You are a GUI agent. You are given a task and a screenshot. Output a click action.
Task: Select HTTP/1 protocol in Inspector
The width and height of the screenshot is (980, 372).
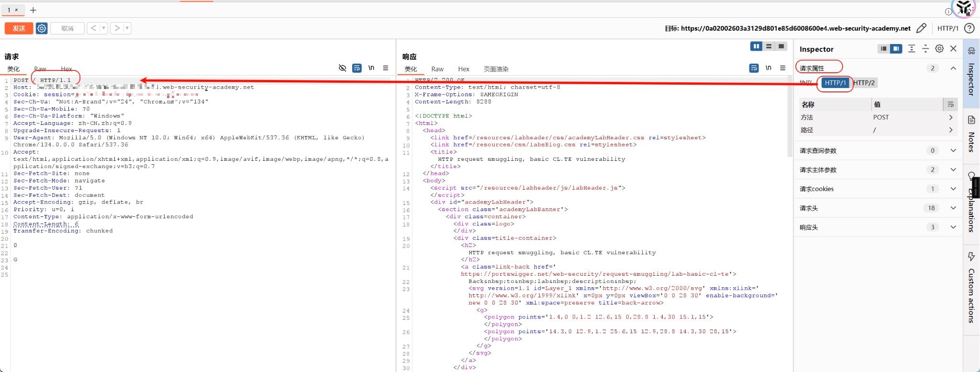[x=835, y=83]
